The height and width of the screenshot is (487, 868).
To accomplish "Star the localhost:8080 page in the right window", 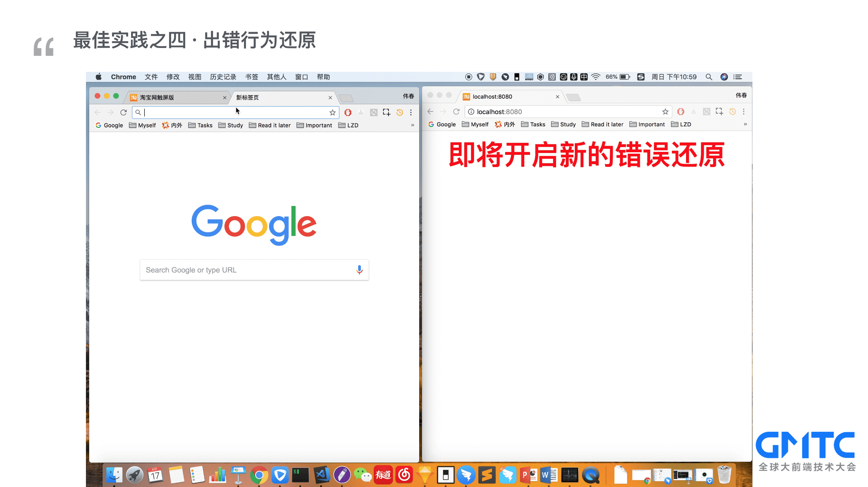I will click(x=665, y=112).
